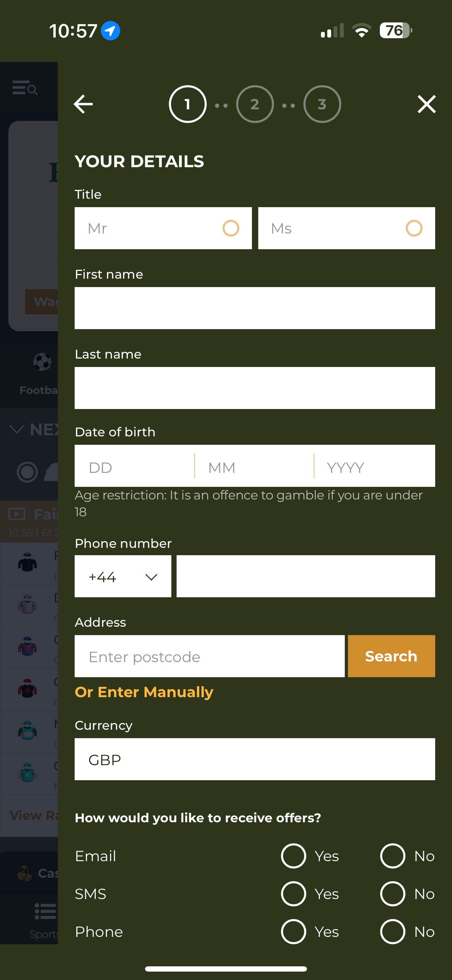Choose Yes for Email offers
Screen dimensions: 452x980
293,856
